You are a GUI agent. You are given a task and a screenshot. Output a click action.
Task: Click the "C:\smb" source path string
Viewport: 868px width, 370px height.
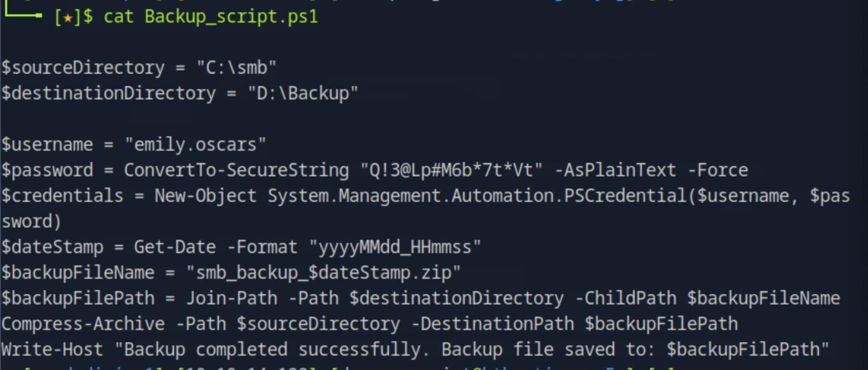point(236,68)
